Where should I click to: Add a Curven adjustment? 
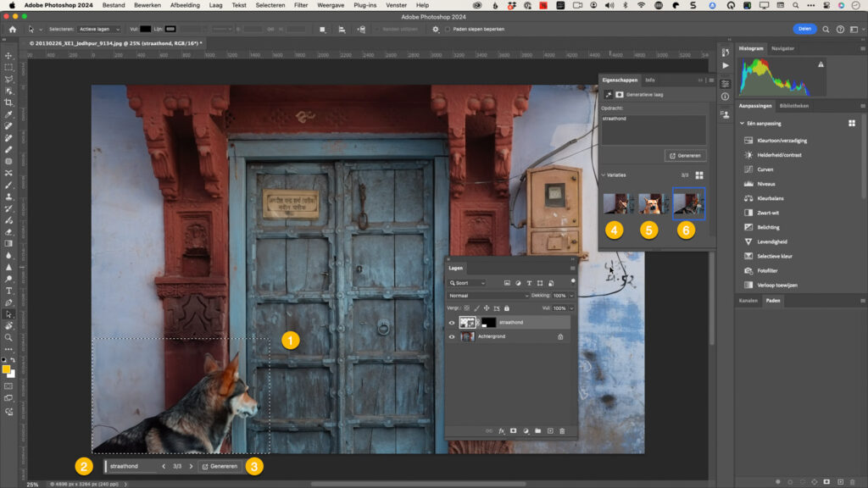(765, 169)
